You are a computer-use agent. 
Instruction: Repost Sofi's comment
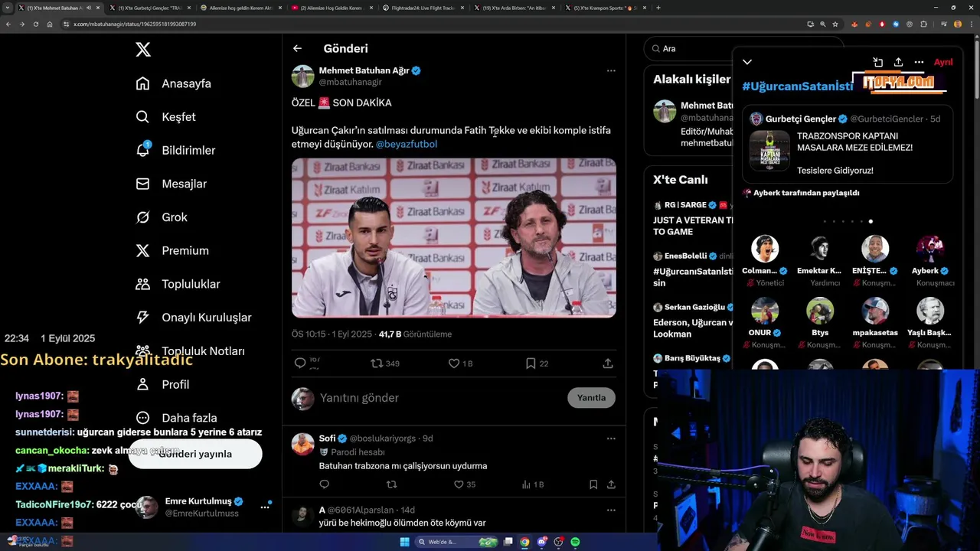coord(392,484)
